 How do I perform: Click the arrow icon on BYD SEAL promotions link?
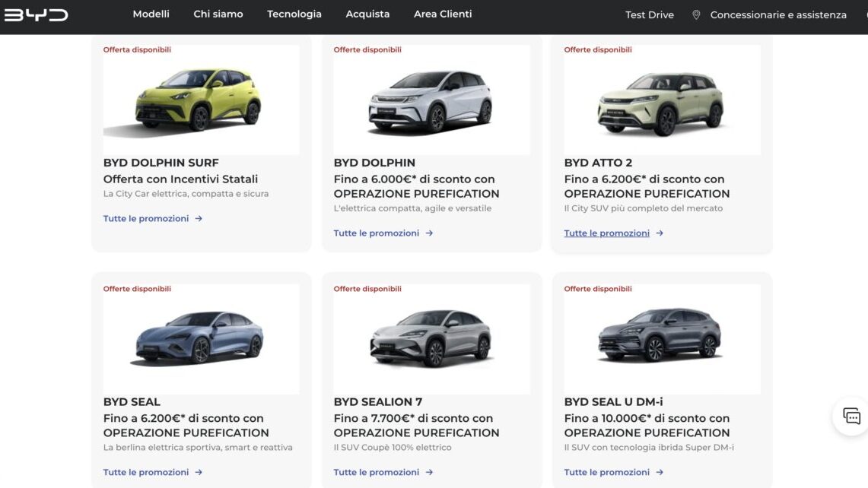pyautogui.click(x=198, y=472)
